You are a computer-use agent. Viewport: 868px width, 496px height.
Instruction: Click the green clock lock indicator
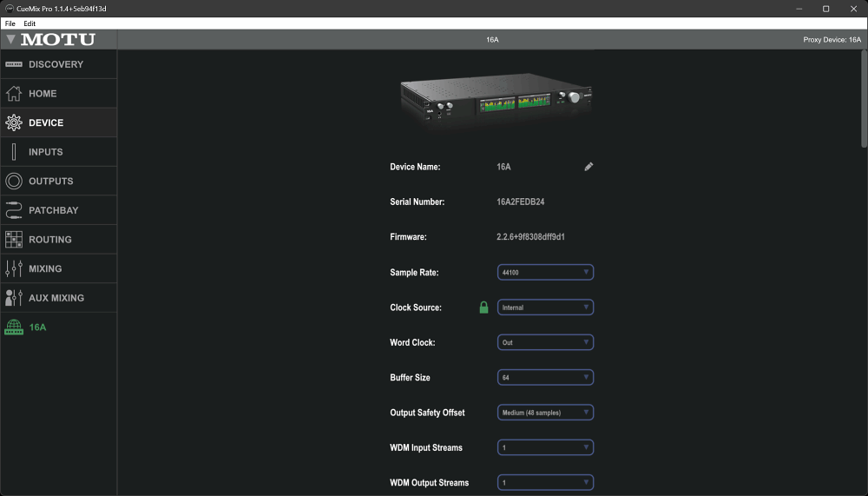(484, 308)
